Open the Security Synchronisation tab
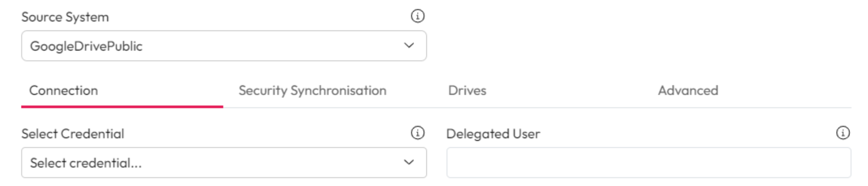 312,90
